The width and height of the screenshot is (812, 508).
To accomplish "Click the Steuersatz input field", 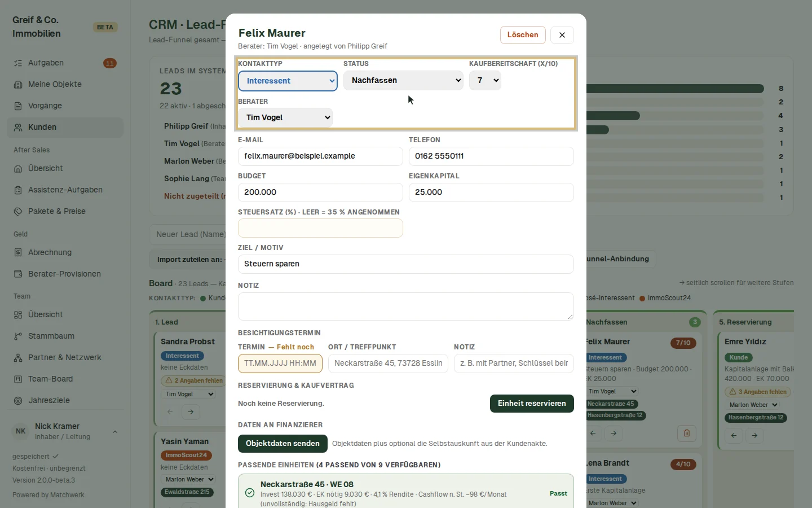I will [x=320, y=228].
